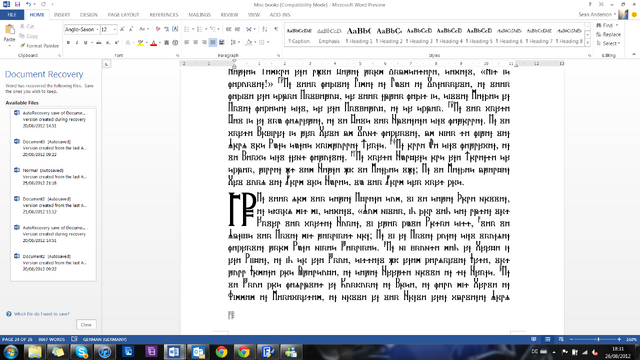Screen dimensions: 640x360
Task: Apply strikethrough formatting
Action: click(99, 42)
